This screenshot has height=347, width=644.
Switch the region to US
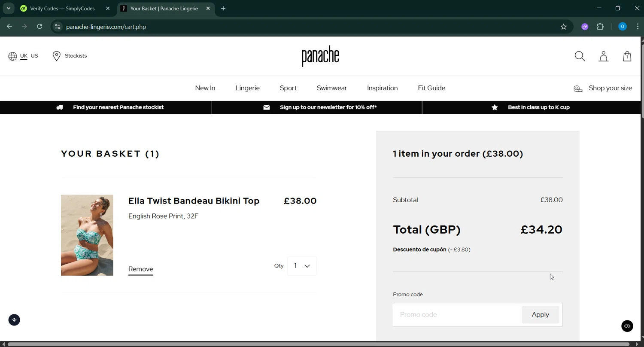click(x=34, y=56)
